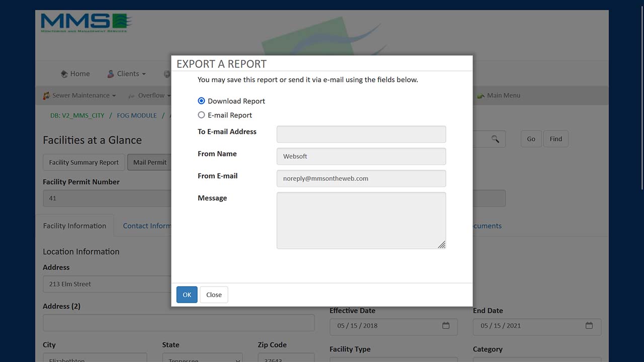The width and height of the screenshot is (644, 362).
Task: Click the Close button in dialog
Action: pyautogui.click(x=214, y=295)
